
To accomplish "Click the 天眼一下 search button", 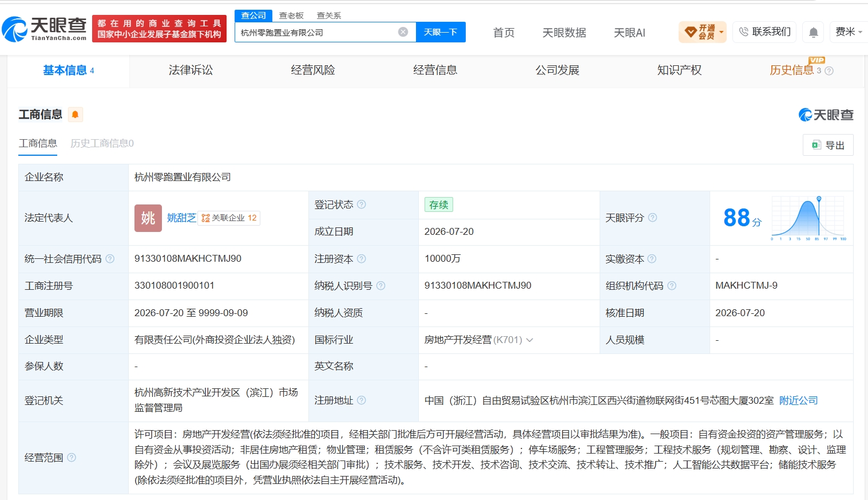I will coord(441,32).
